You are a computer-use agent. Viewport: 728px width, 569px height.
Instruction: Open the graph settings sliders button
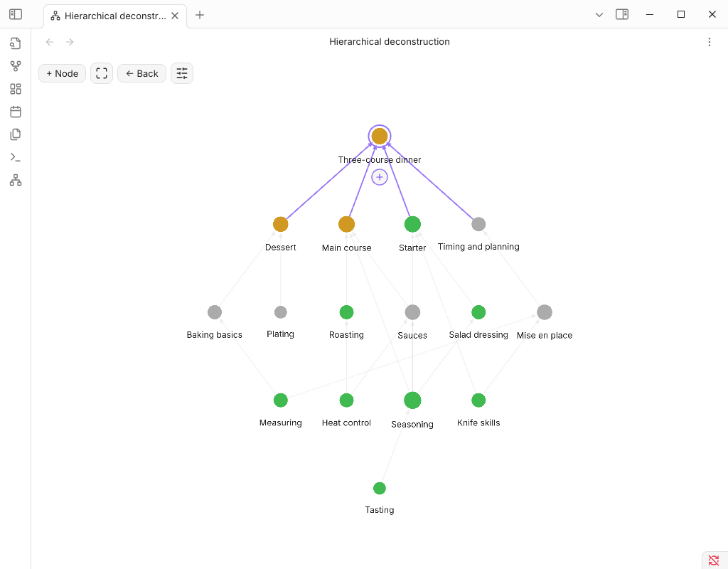click(182, 73)
